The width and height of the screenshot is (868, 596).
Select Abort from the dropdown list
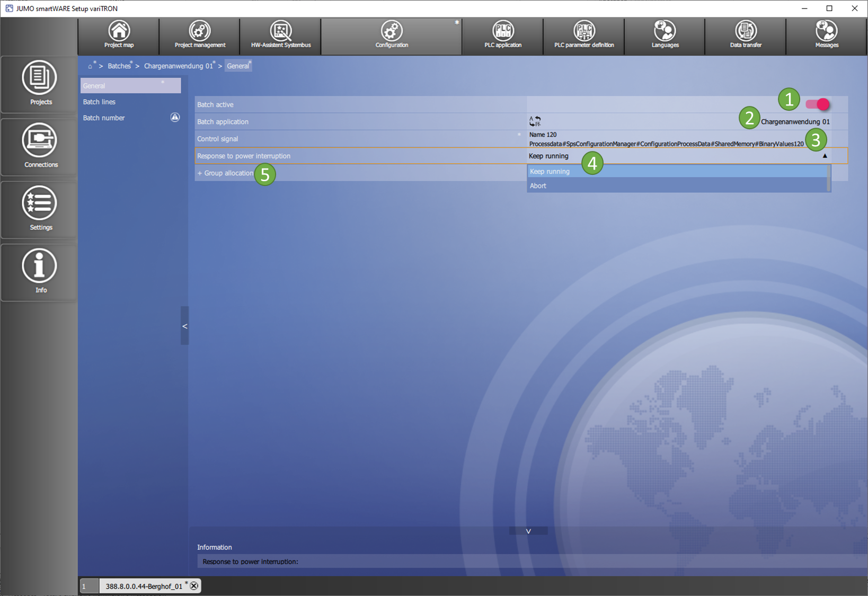click(538, 186)
